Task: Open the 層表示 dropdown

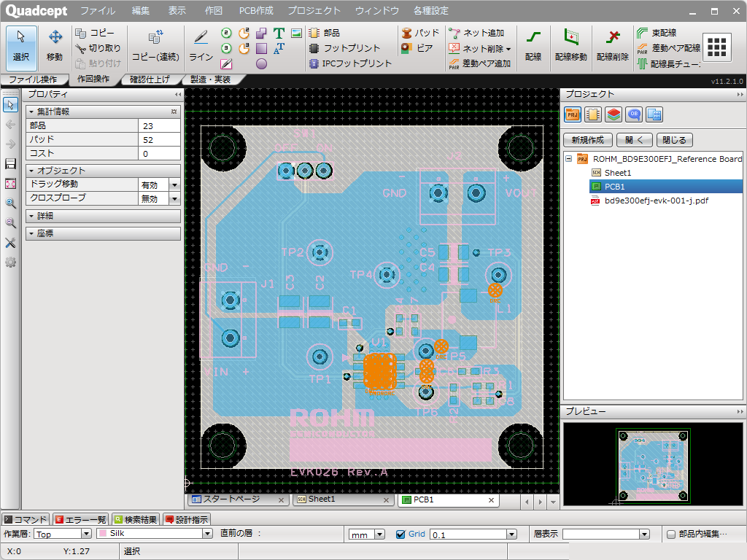Action: tap(644, 534)
